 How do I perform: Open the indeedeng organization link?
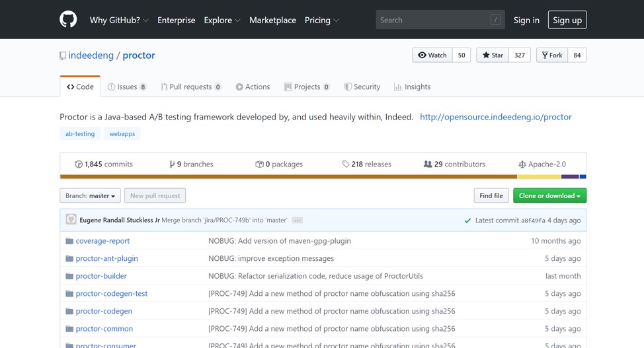[91, 55]
